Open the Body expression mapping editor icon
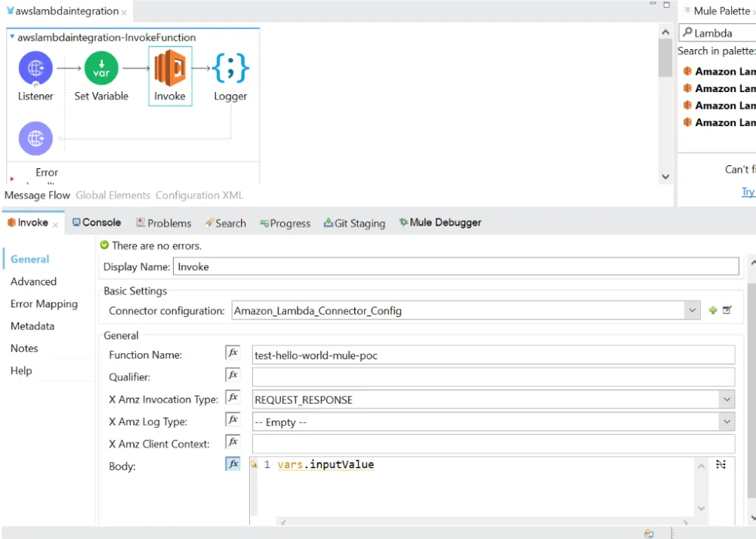The image size is (756, 539). (x=721, y=464)
